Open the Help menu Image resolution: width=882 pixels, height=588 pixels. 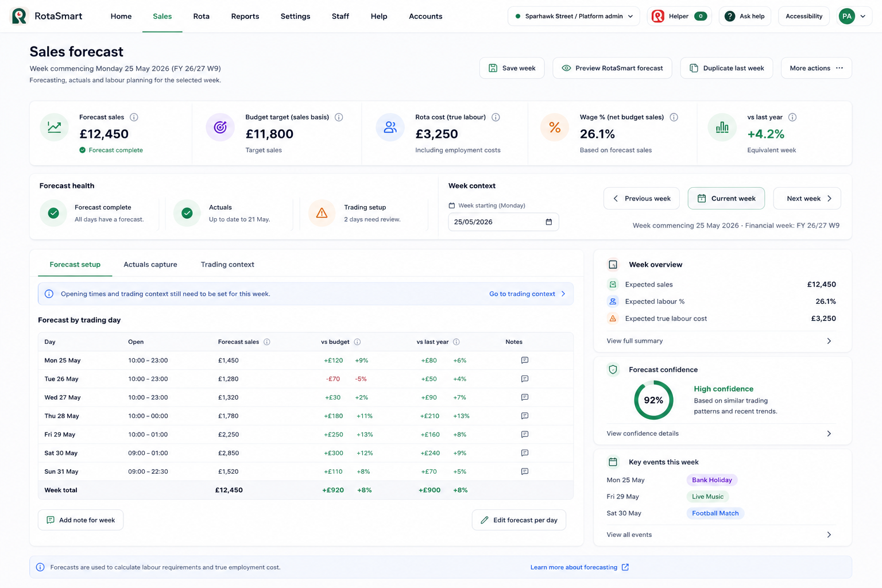(379, 16)
